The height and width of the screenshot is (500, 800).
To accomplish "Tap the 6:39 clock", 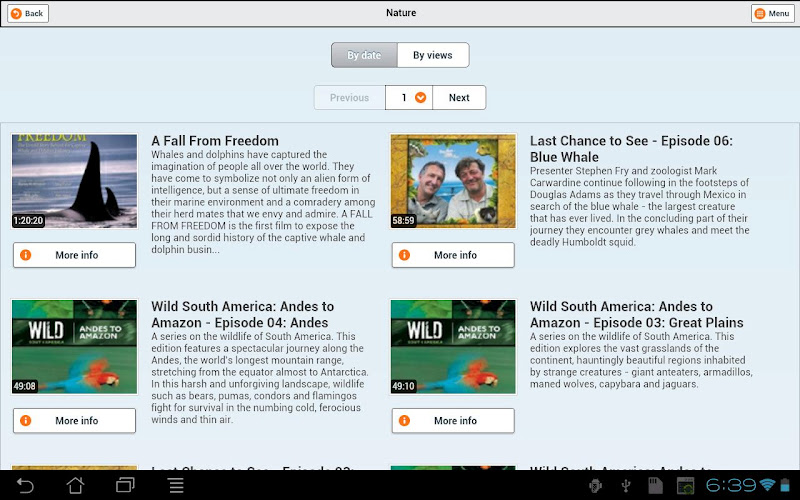I will tap(732, 485).
